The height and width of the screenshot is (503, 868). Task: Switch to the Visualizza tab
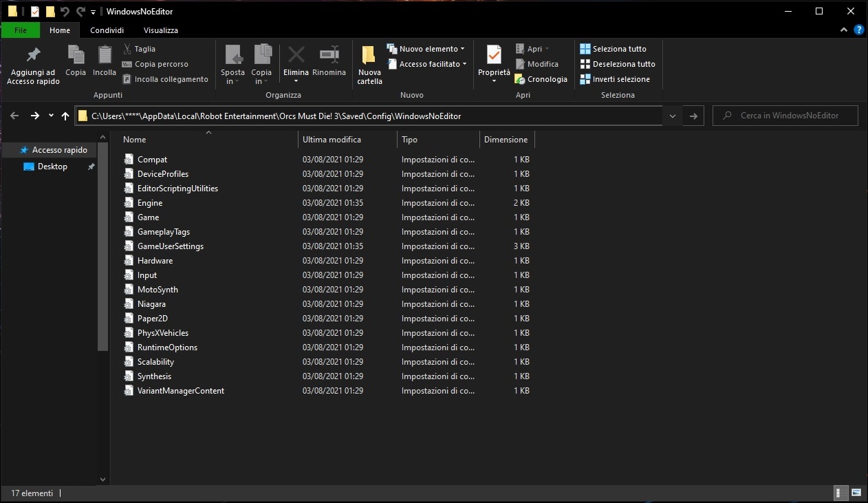point(161,30)
